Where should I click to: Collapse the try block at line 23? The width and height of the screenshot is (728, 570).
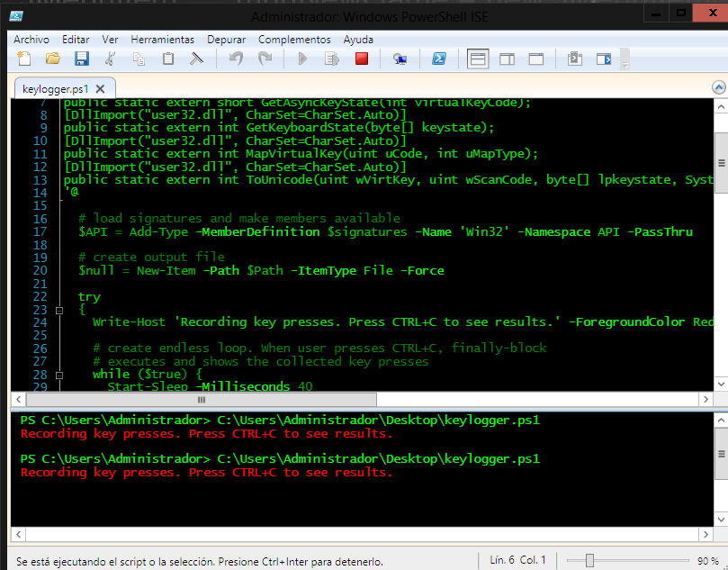pos(59,311)
